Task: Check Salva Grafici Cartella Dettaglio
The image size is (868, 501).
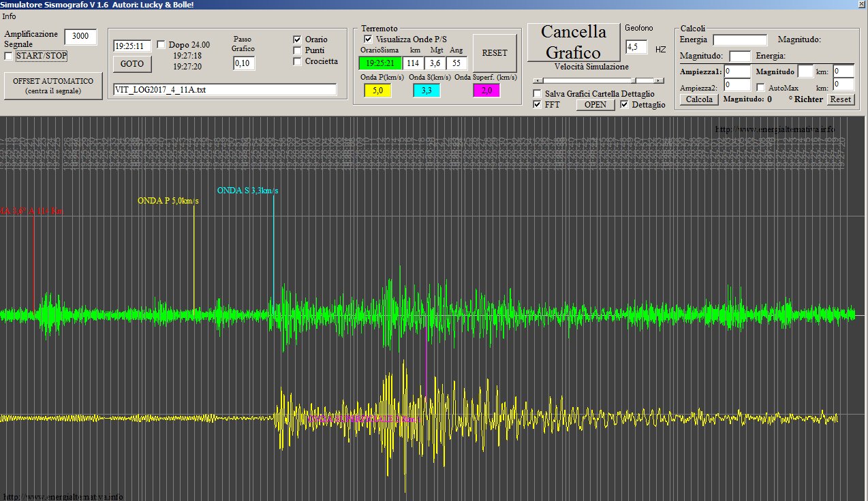Action: click(x=538, y=93)
